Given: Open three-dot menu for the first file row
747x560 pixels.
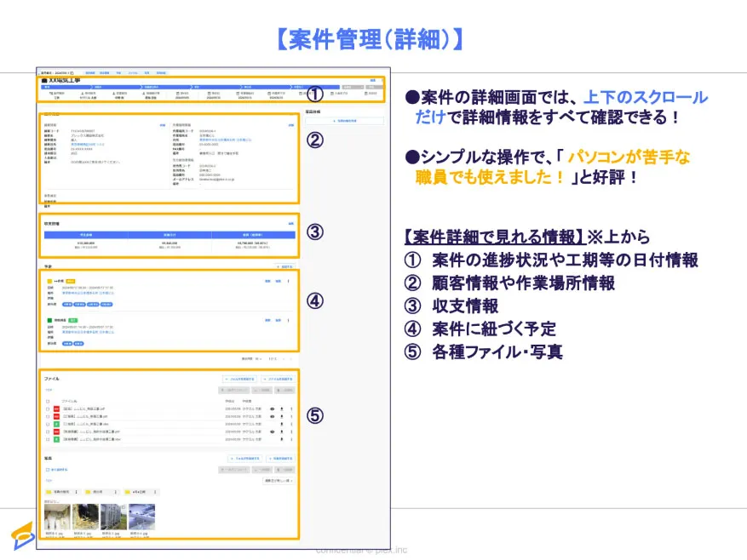Looking at the screenshot, I should pyautogui.click(x=291, y=409).
